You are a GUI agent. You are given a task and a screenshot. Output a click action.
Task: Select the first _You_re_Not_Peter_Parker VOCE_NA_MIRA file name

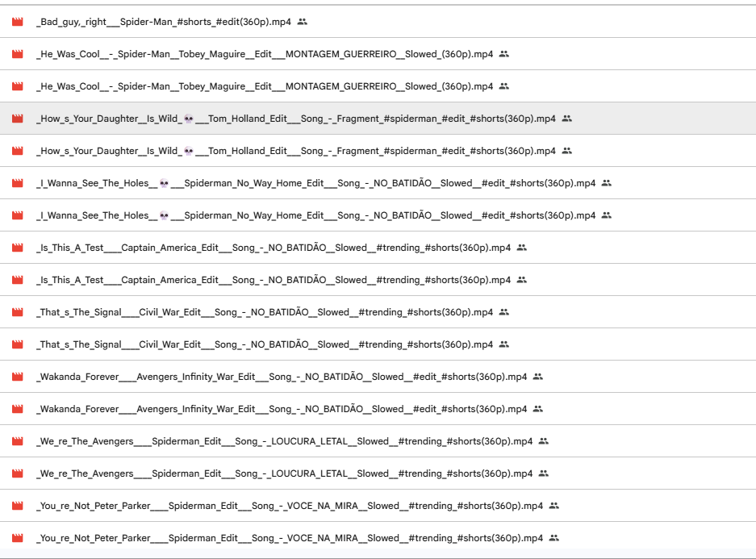pos(290,506)
